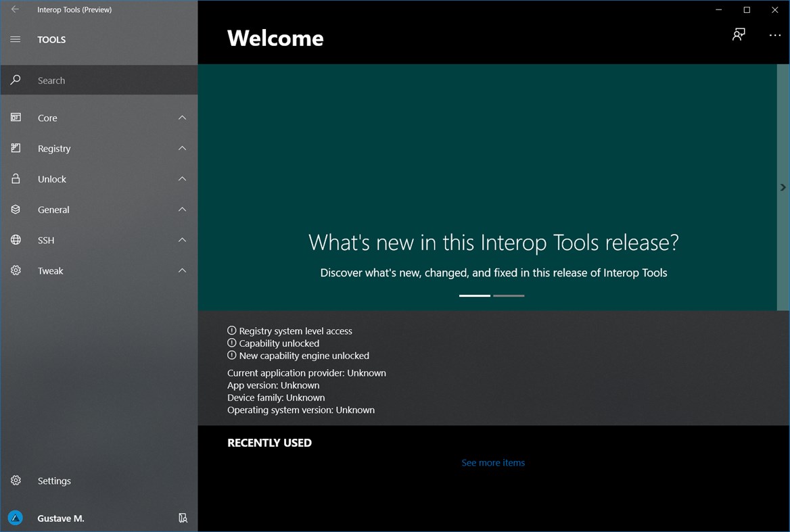Collapse the Unlock section chevron
790x532 pixels.
(183, 178)
